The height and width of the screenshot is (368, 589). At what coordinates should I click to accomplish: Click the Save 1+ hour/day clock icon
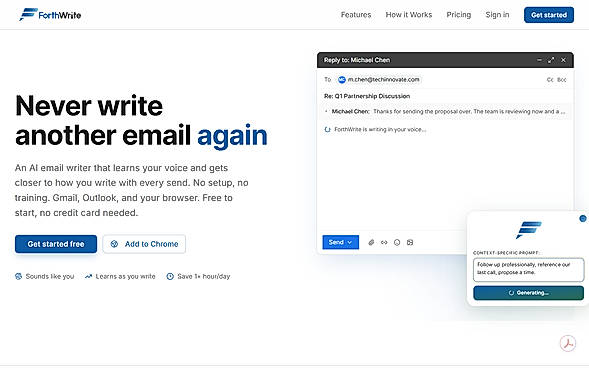click(x=170, y=276)
